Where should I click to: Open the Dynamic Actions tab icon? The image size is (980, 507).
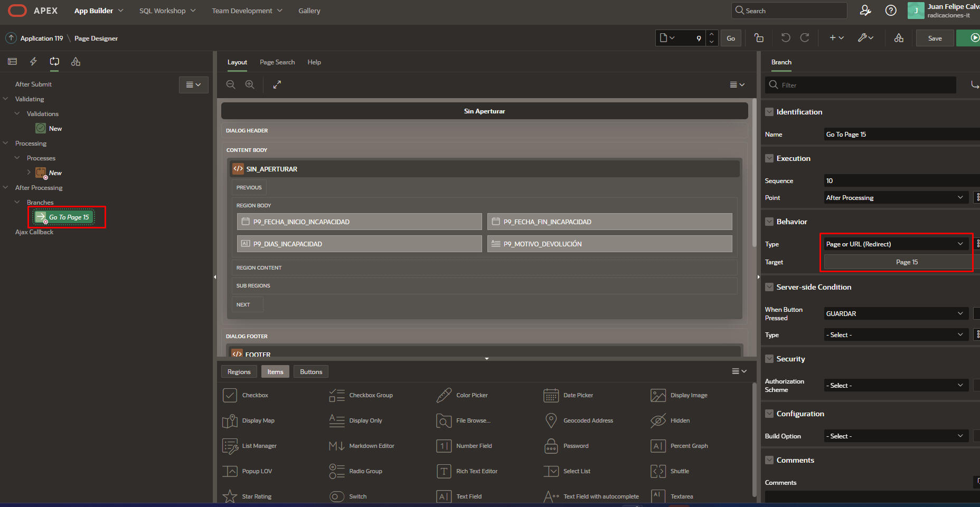coord(33,62)
